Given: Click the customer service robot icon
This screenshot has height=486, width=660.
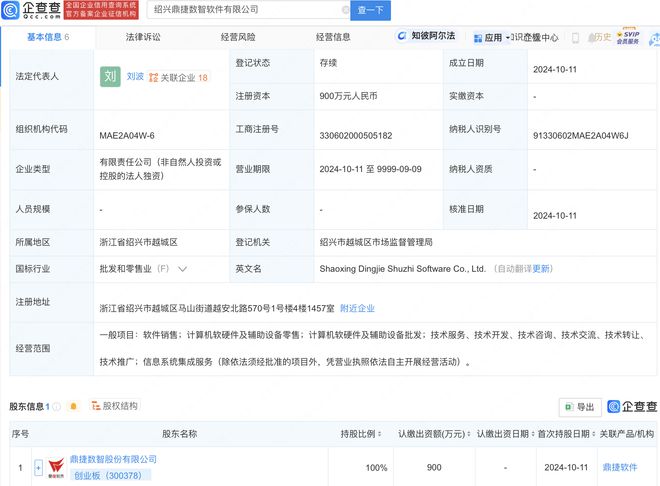Looking at the screenshot, I should pos(655,39).
